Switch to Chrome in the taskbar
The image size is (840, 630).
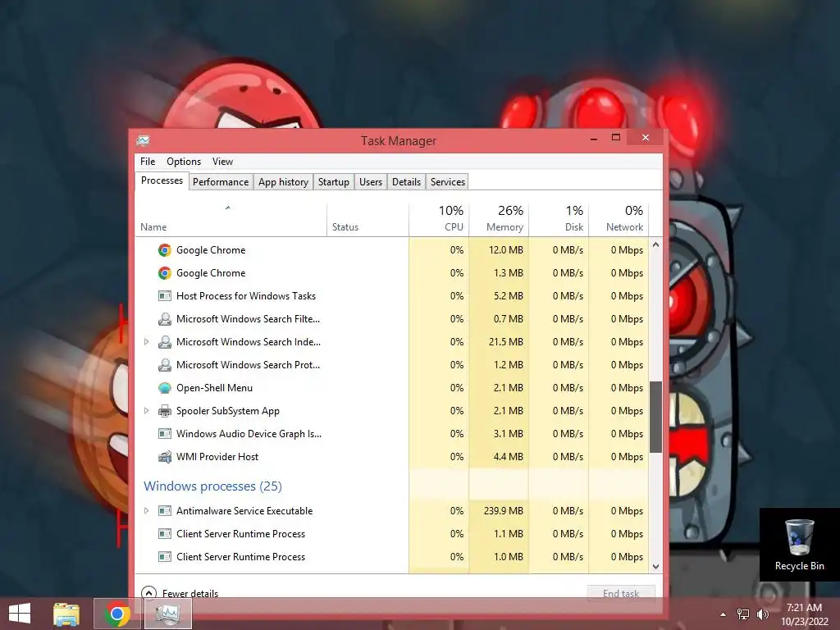[x=117, y=614]
